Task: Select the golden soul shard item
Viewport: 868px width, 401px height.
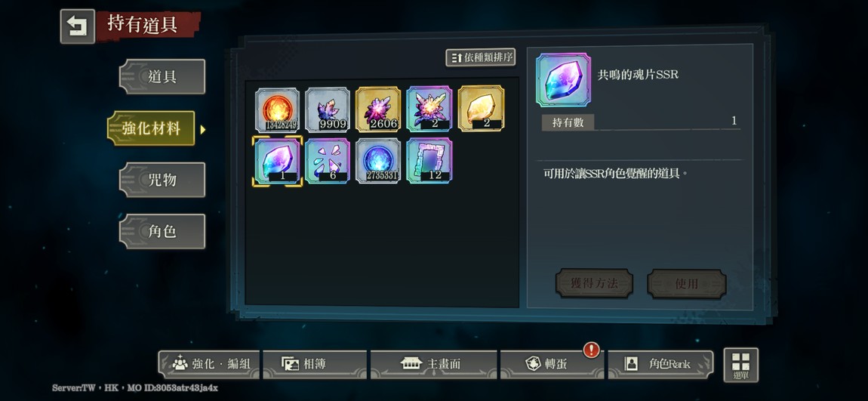Action: (x=481, y=108)
